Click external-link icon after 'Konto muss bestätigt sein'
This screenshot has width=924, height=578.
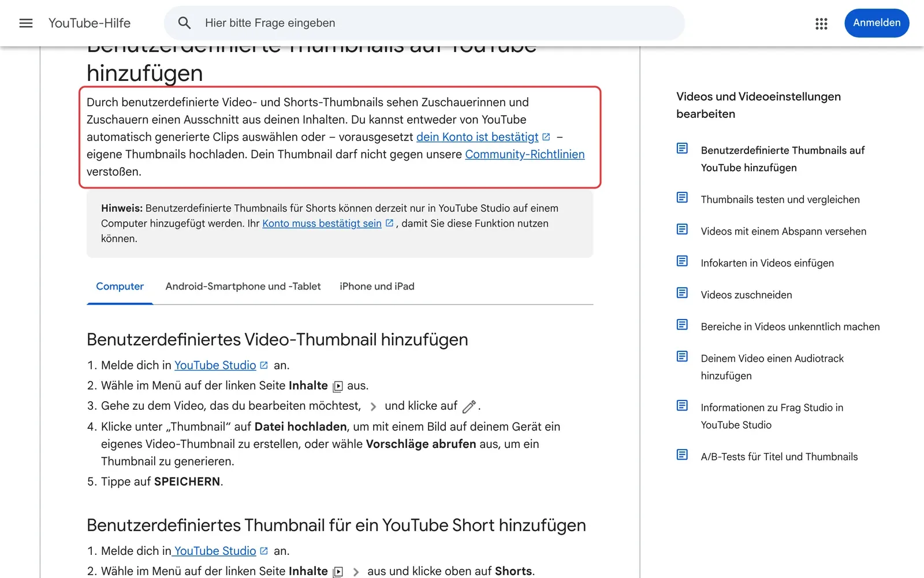click(x=389, y=223)
